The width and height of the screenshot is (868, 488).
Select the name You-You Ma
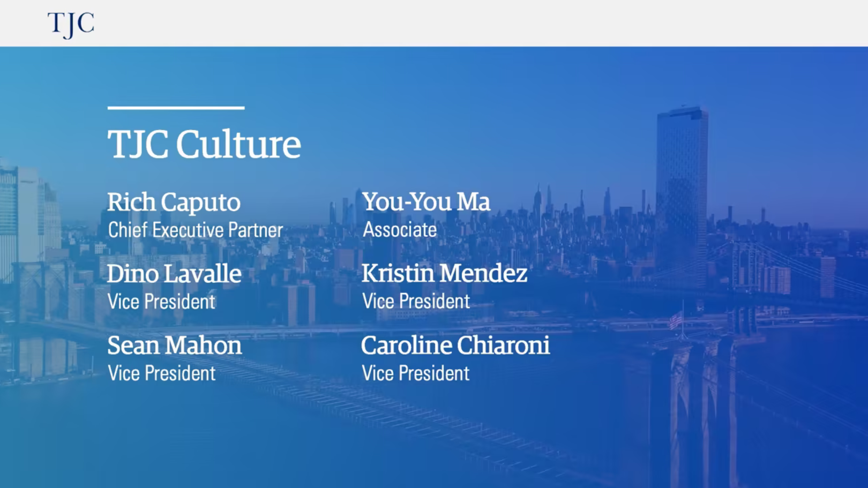point(426,202)
